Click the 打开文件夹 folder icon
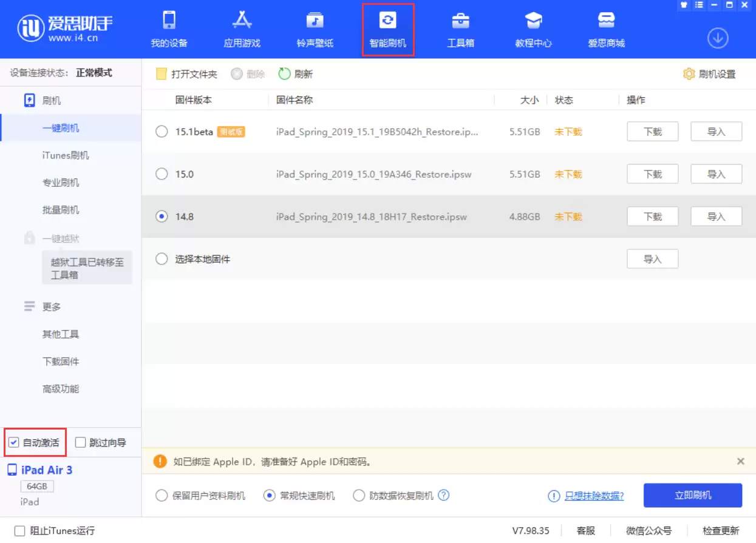This screenshot has width=756, height=543. tap(161, 74)
